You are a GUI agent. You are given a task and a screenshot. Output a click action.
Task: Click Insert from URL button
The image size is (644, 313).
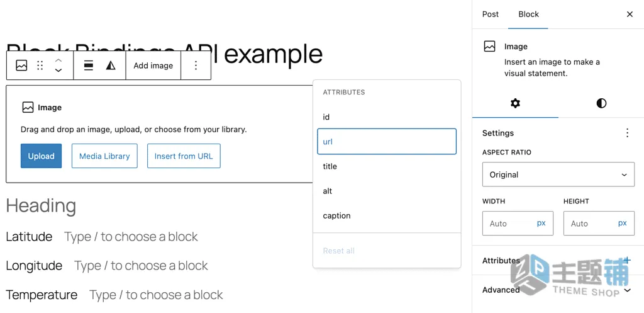tap(184, 156)
